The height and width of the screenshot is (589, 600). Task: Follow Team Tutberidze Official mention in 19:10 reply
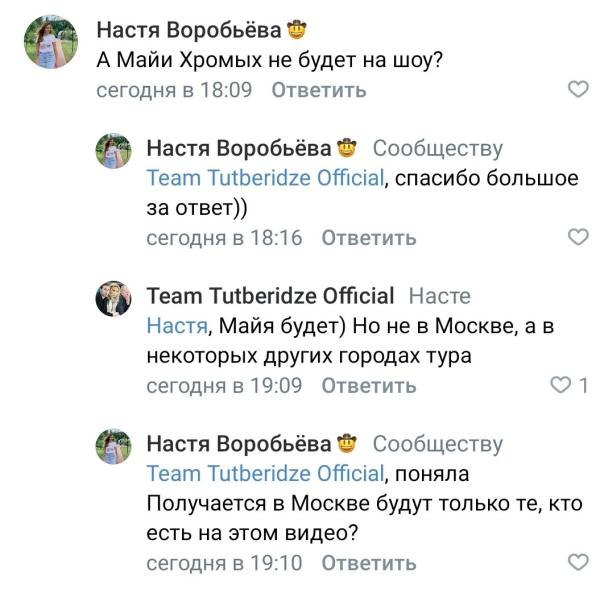pos(265,473)
